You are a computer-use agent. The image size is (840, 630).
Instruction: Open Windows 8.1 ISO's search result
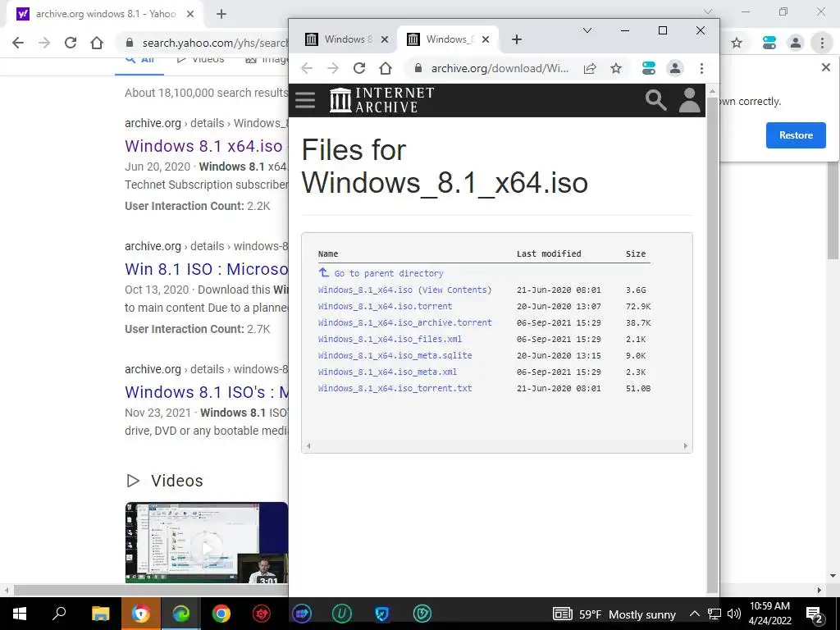[206, 392]
